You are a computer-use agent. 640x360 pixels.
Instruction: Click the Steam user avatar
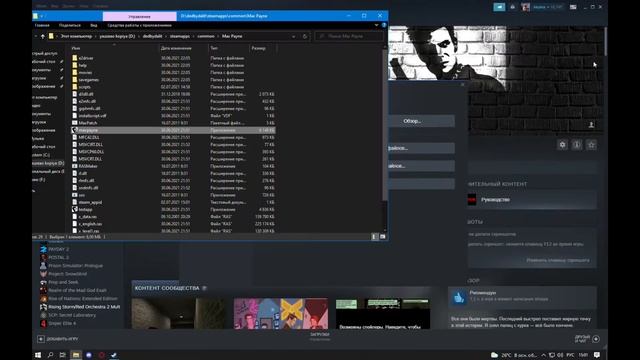(526, 7)
